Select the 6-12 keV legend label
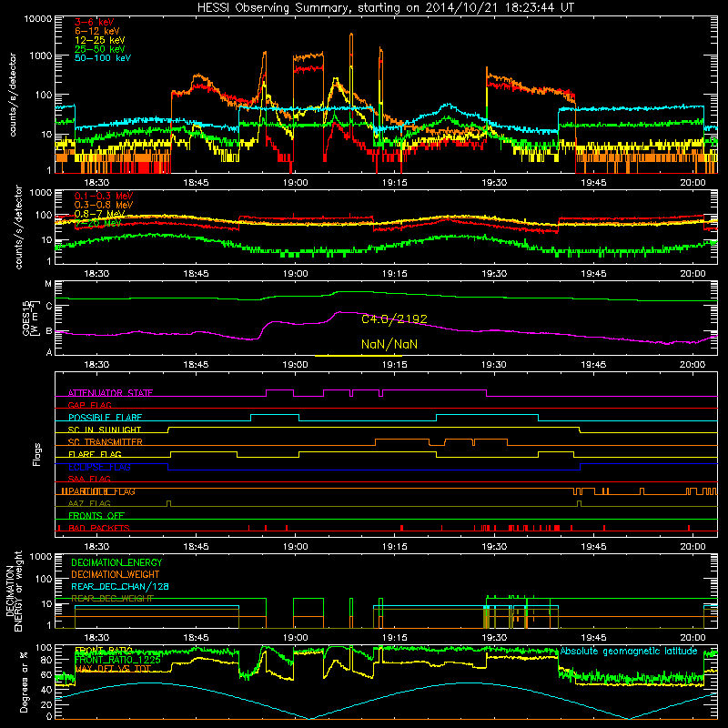 click(x=96, y=31)
